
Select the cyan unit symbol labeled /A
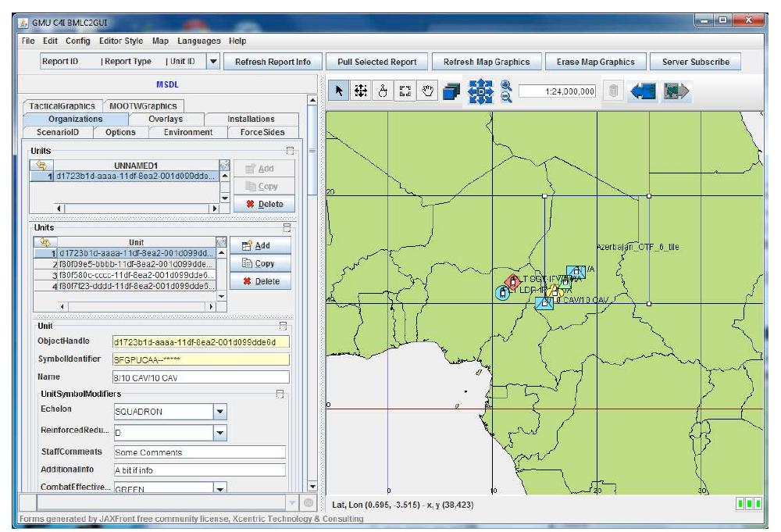click(576, 272)
